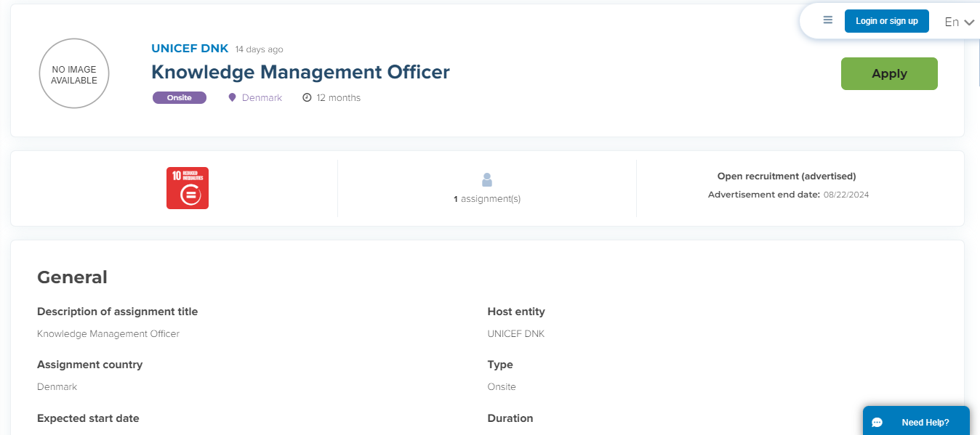Click 'Denmark' value under Assignment country
The height and width of the screenshot is (435, 980).
57,386
